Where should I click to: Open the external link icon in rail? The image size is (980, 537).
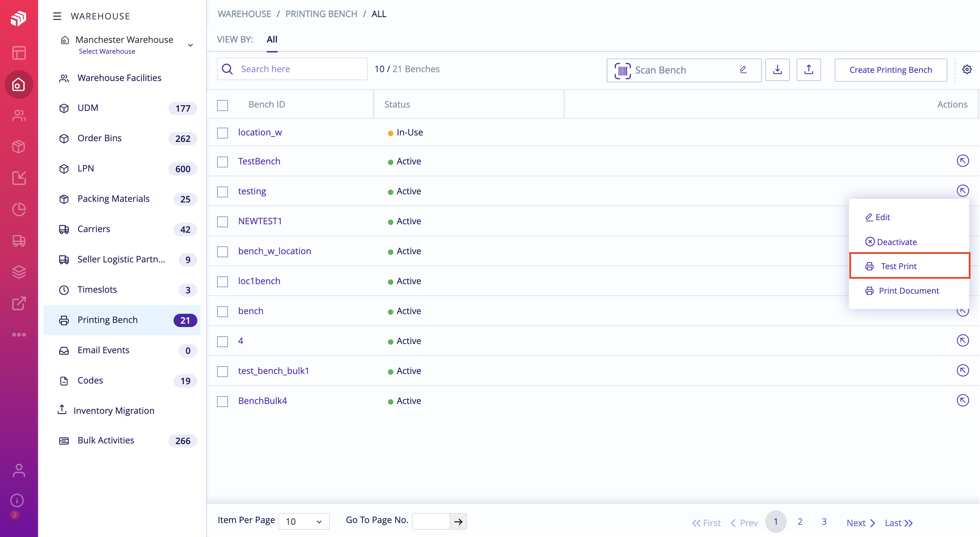tap(19, 303)
